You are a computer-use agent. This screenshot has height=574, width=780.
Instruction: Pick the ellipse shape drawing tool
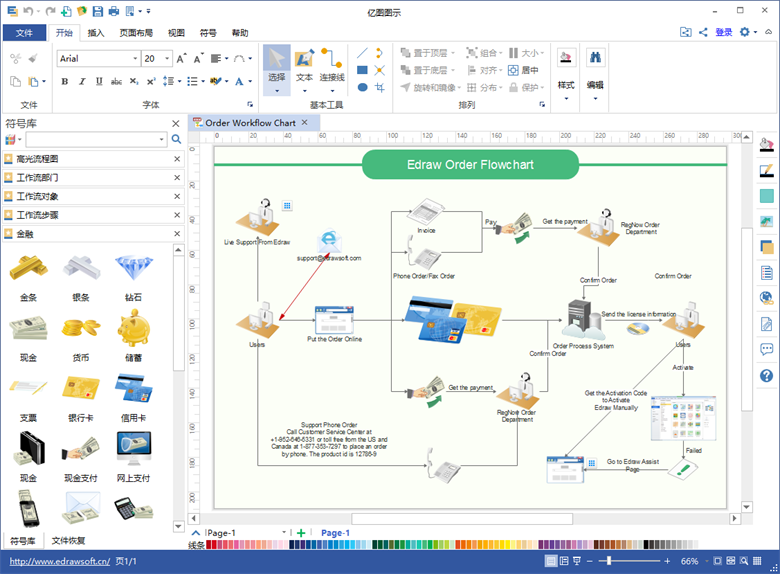[x=363, y=88]
